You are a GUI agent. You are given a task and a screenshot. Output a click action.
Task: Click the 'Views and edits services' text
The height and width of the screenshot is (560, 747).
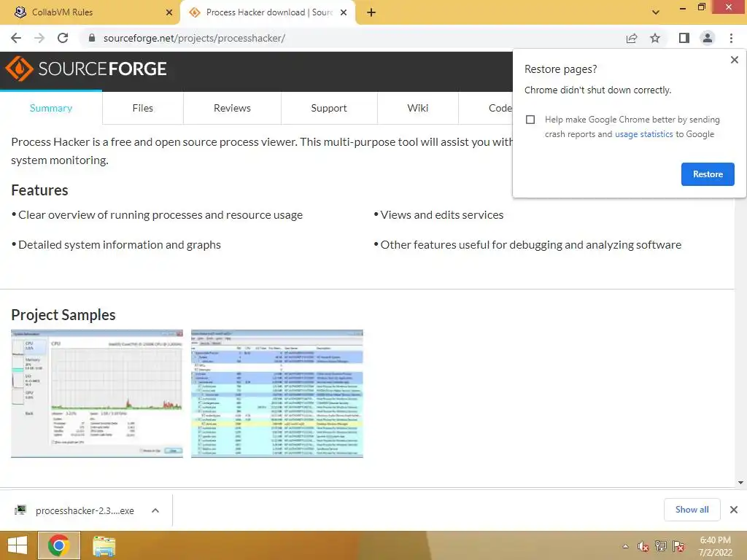(x=441, y=215)
